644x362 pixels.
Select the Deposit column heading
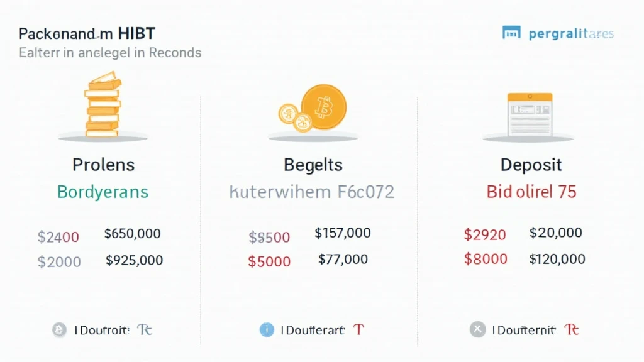[531, 165]
